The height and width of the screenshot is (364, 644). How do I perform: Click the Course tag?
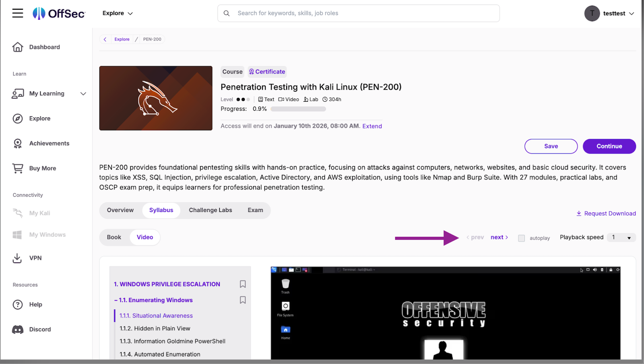pos(233,72)
